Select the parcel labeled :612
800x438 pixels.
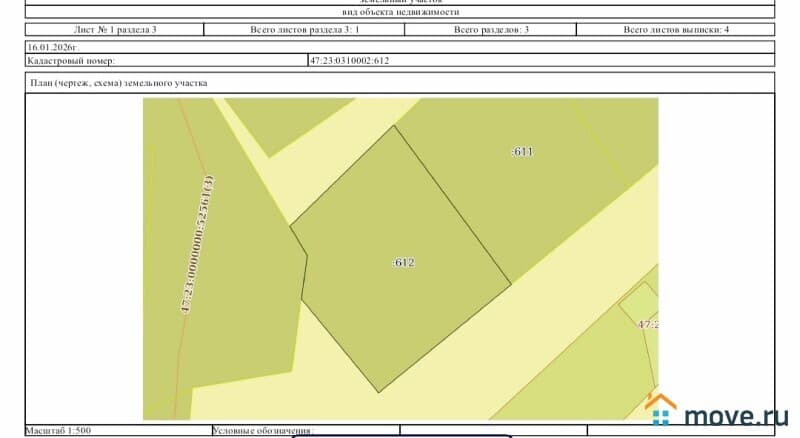point(402,262)
